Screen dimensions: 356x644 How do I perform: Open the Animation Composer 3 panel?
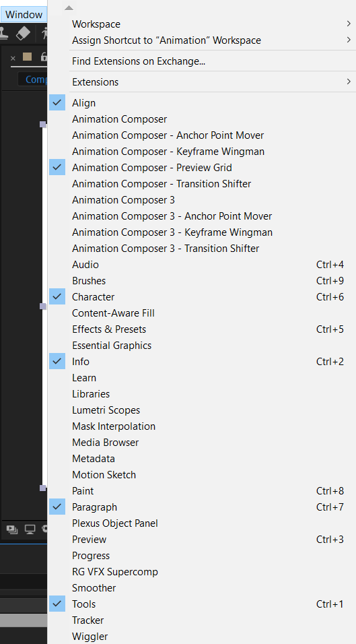201,200
